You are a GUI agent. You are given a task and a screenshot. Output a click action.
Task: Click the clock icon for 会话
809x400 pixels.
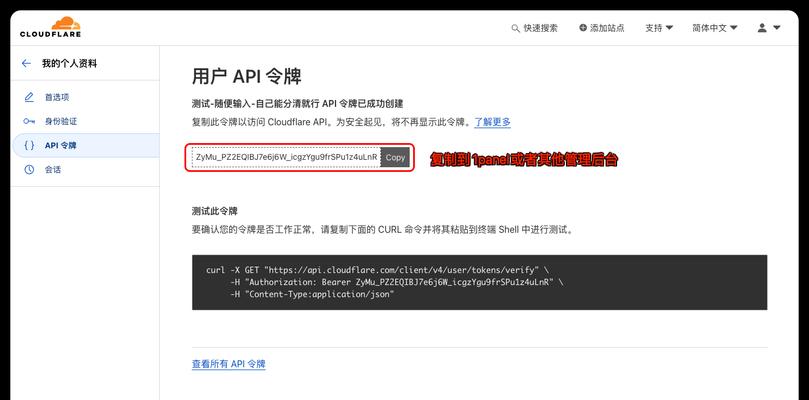point(29,169)
